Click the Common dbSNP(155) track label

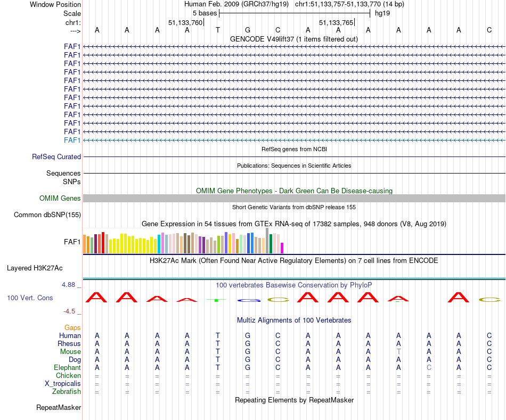[47, 215]
